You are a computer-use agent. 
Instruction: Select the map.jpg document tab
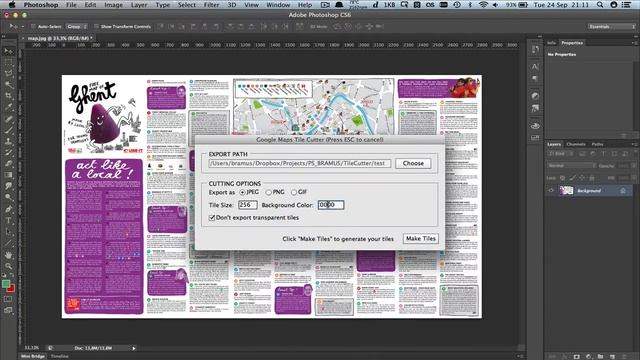click(60, 38)
